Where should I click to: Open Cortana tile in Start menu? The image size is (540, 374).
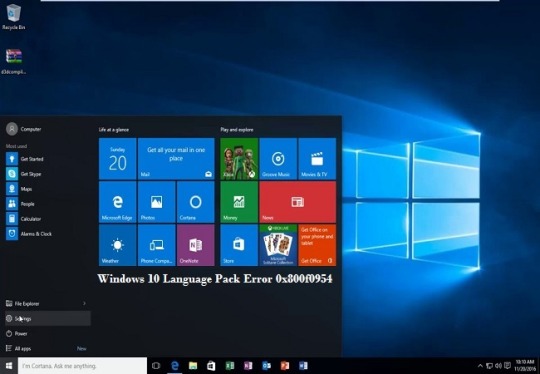coord(196,202)
